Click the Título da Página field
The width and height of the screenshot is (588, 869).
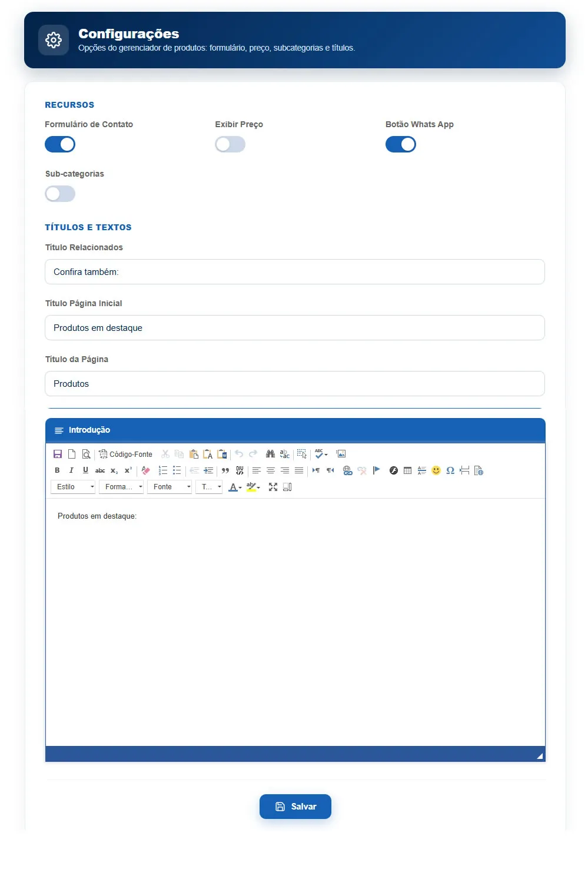point(295,384)
